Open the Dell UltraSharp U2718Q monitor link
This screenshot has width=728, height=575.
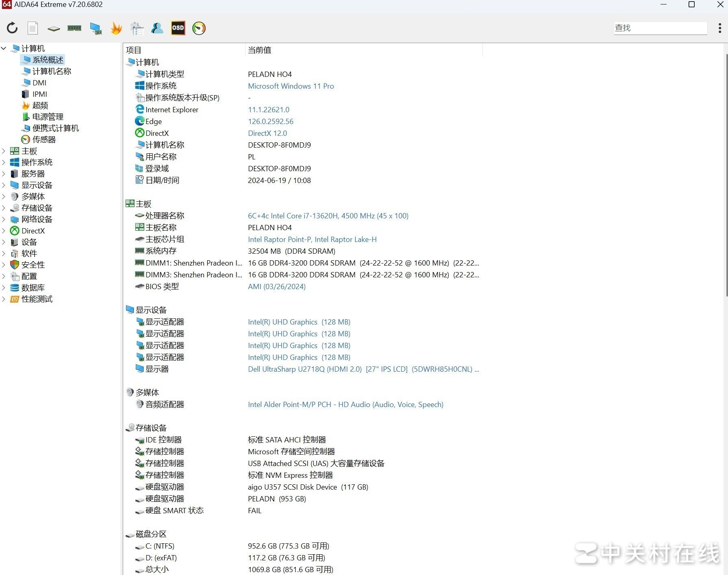click(363, 369)
